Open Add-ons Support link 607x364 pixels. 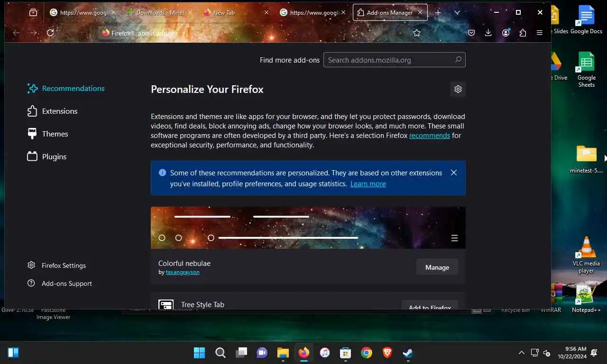[x=60, y=283]
